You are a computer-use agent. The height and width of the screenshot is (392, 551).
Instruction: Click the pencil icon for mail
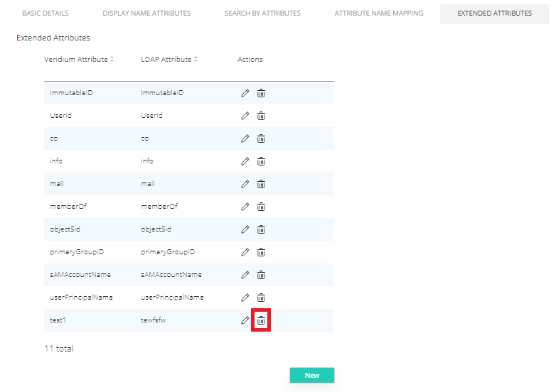tap(245, 184)
